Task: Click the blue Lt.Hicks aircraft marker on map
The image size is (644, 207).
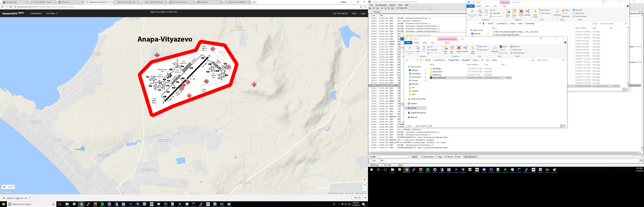Action: pyautogui.click(x=83, y=149)
